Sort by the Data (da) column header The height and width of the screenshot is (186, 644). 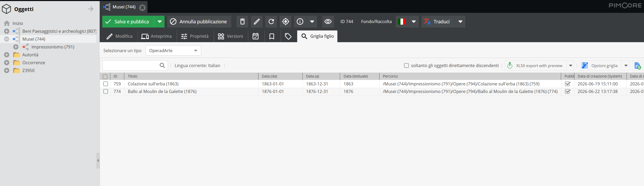coord(280,76)
